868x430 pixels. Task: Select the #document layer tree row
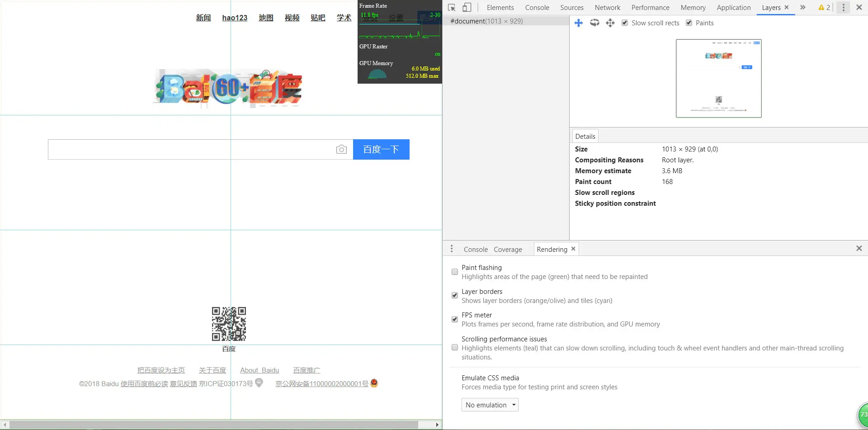pyautogui.click(x=506, y=21)
